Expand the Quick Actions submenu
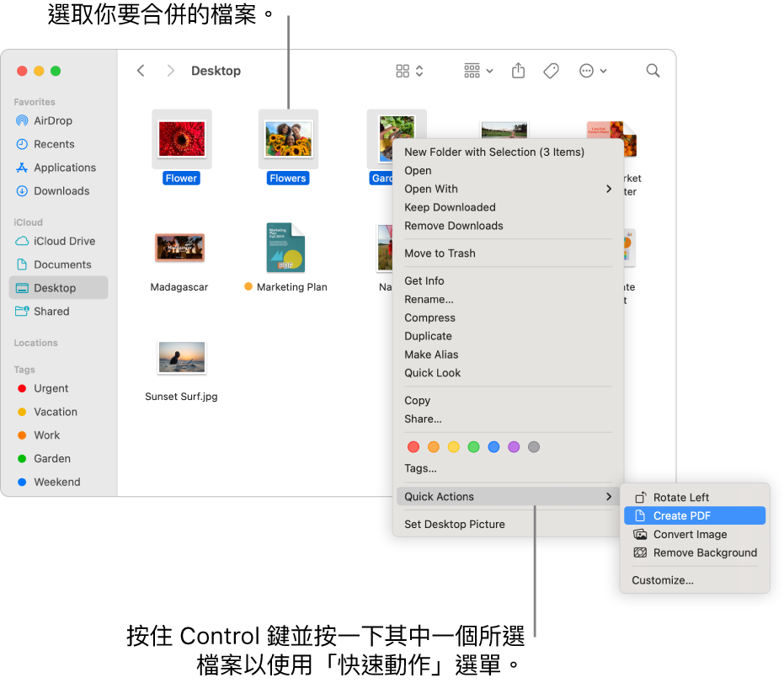784x683 pixels. pyautogui.click(x=508, y=497)
